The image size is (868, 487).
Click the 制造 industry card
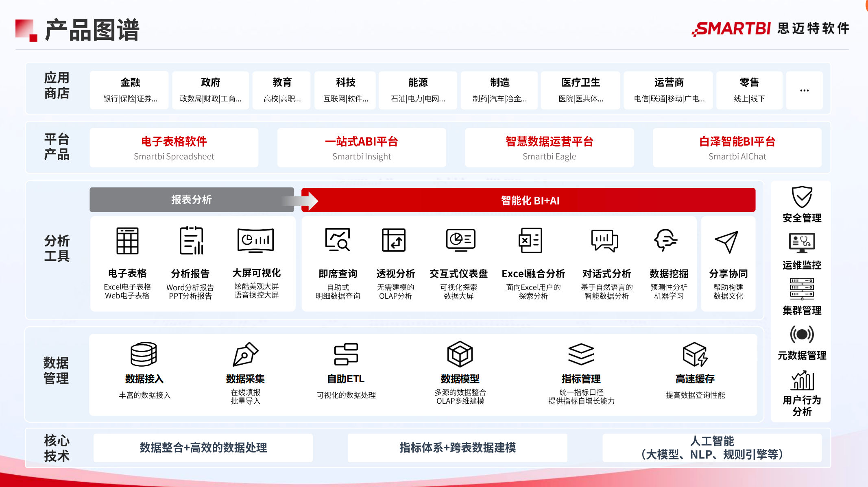pos(499,90)
